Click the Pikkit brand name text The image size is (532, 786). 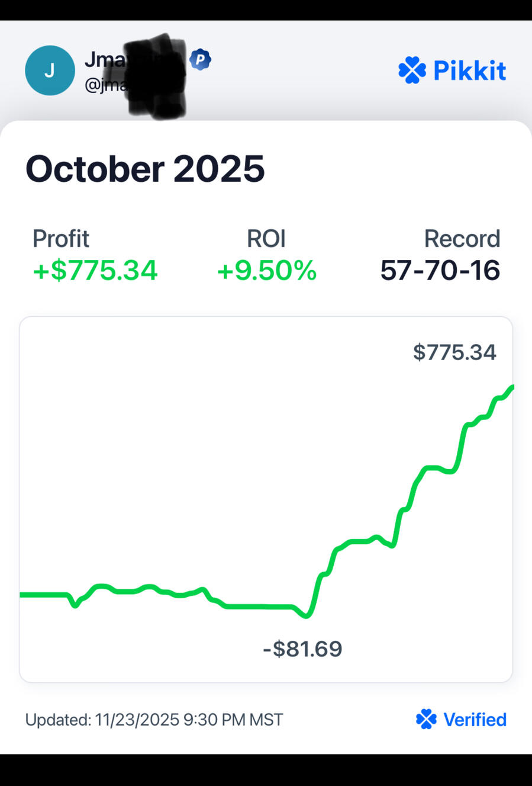click(x=469, y=71)
